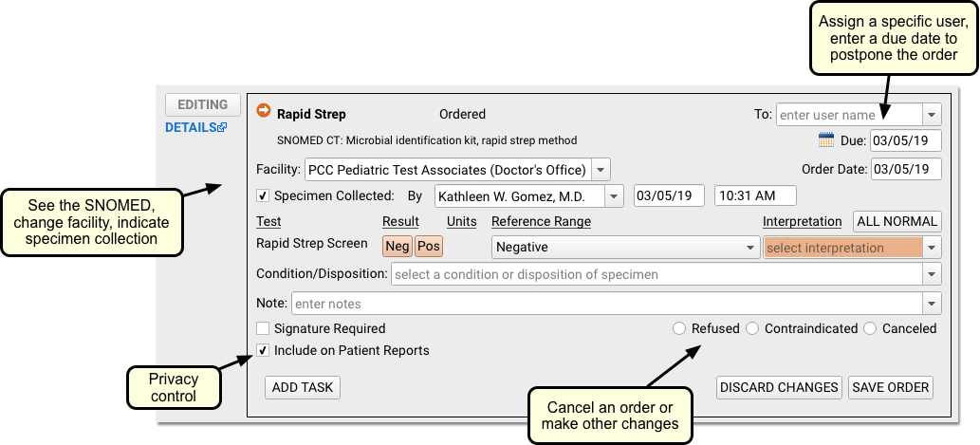
Task: Uncheck Include on Patient Reports
Action: pos(263,351)
